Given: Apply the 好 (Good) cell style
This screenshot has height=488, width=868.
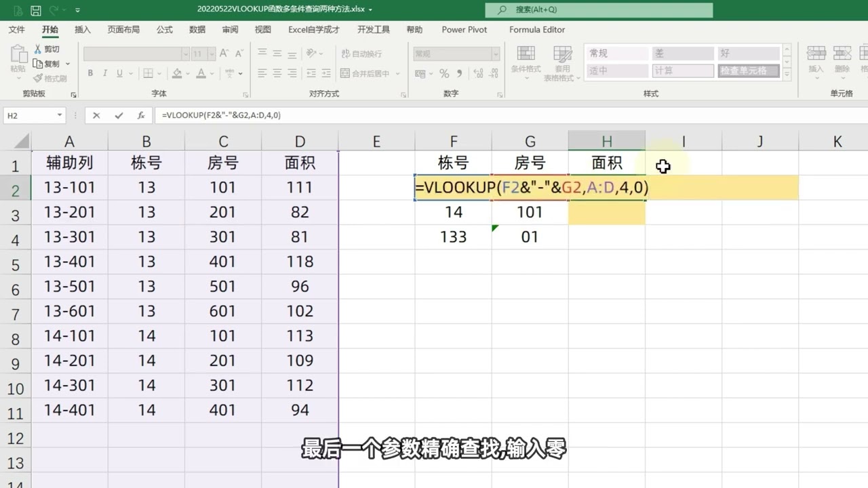Looking at the screenshot, I should click(x=749, y=54).
